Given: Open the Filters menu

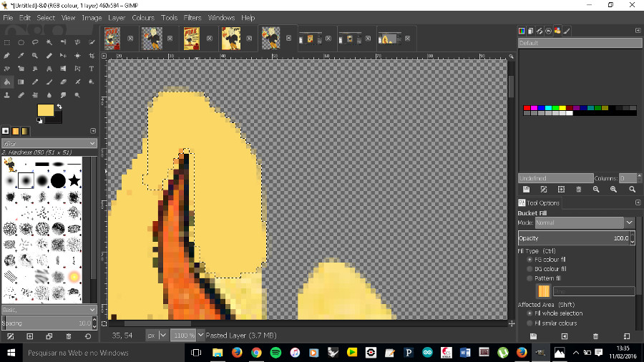Looking at the screenshot, I should (192, 18).
